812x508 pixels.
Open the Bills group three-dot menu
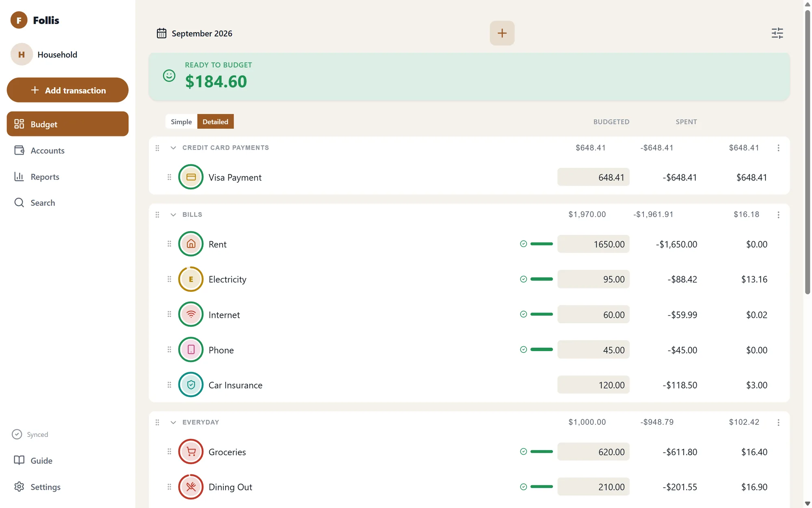pyautogui.click(x=778, y=215)
